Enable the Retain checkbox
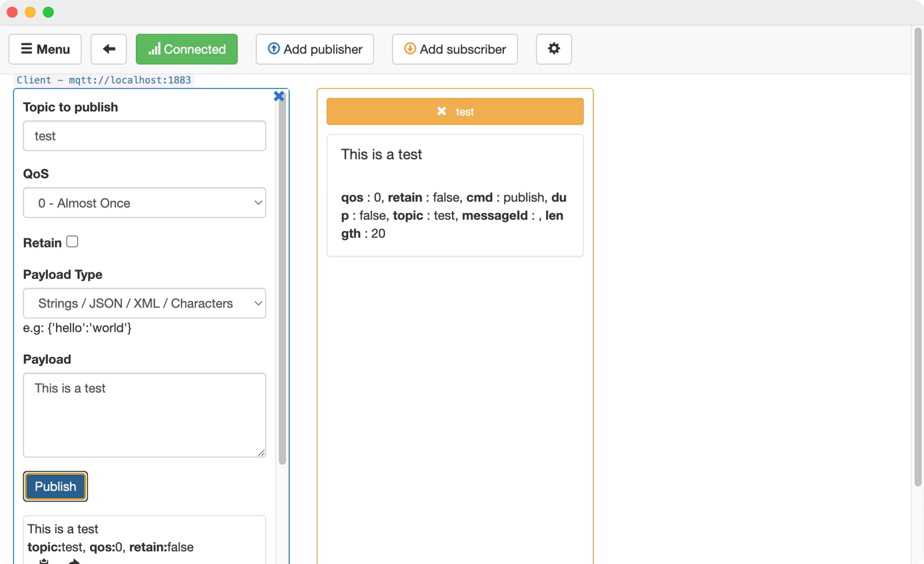Screen dimensions: 924x564 71,241
